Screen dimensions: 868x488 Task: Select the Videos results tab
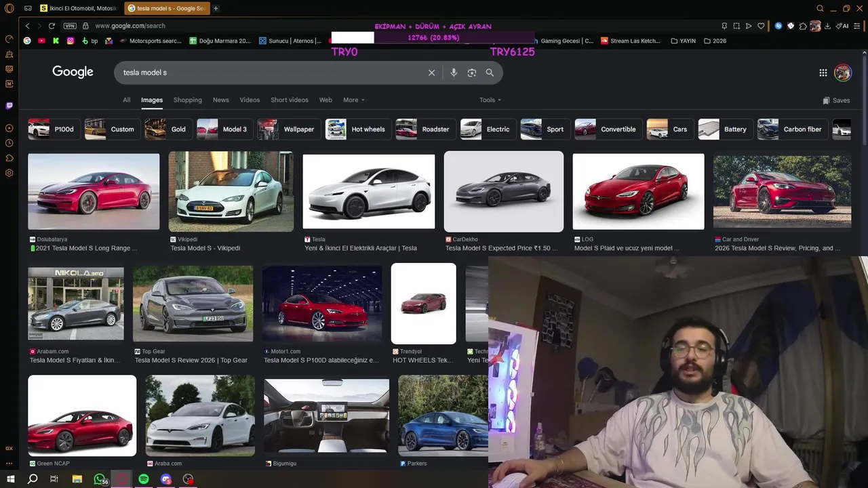tap(250, 100)
